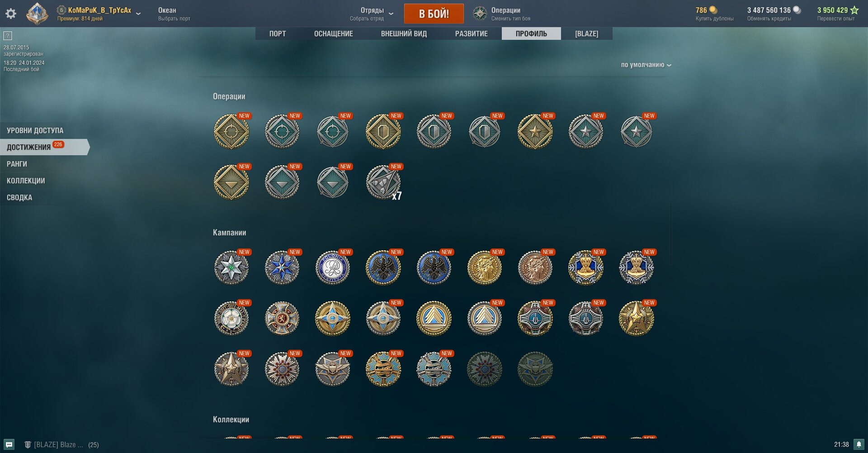Click the gold profile-head coin campaign medal
Viewport: 868px width, 453px height.
coord(485,267)
